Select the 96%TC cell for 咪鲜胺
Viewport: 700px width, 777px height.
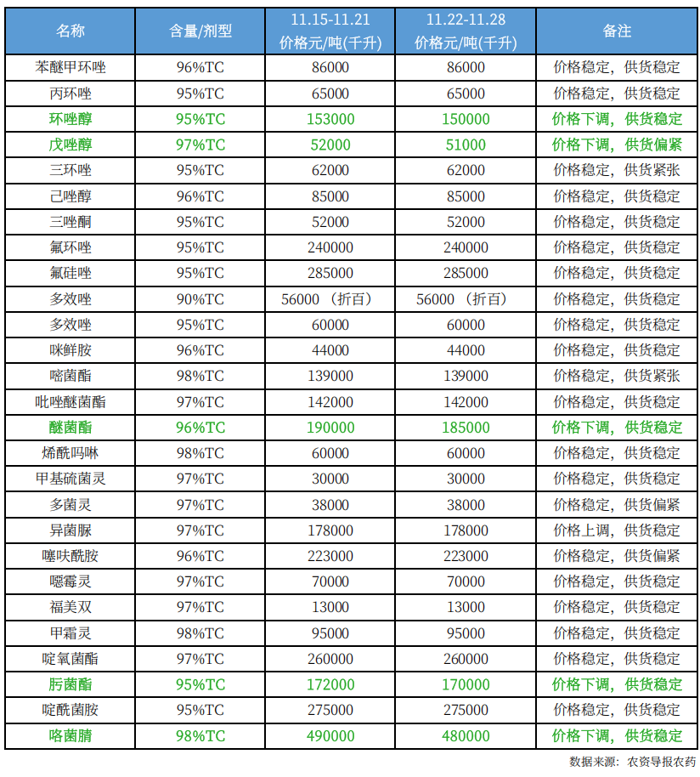[200, 350]
